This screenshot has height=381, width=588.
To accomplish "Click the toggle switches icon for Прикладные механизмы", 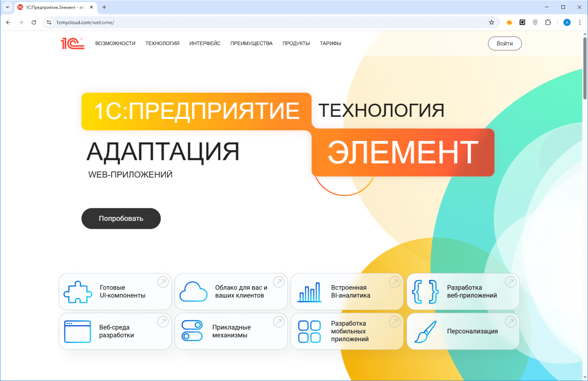I will click(192, 331).
